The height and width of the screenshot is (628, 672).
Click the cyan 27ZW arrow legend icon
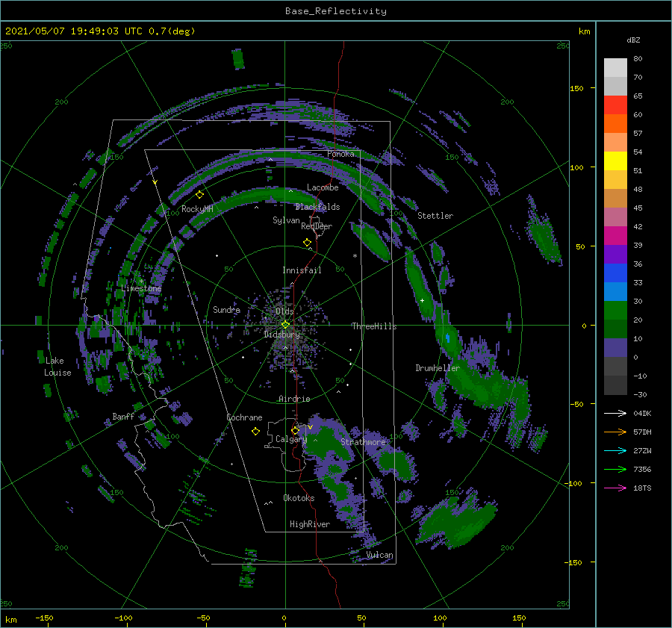pyautogui.click(x=615, y=450)
